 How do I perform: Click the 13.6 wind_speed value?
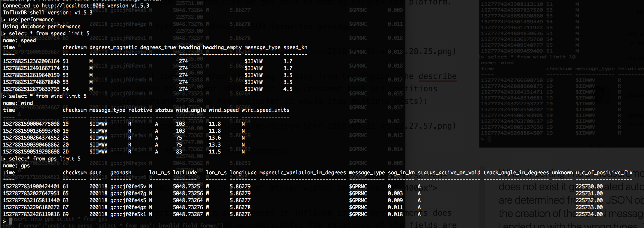point(215,138)
